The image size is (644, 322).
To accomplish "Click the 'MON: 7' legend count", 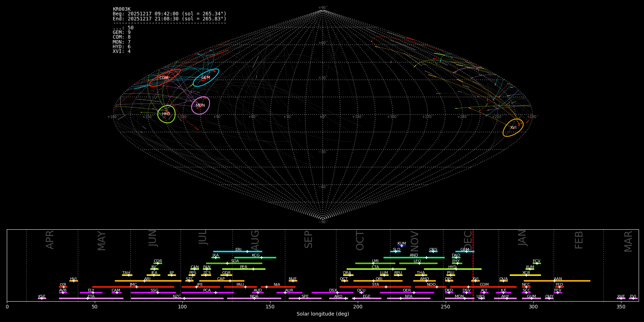I will [122, 42].
